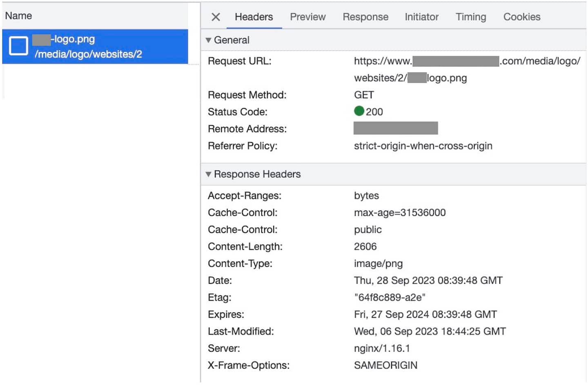View the Timing tab
Image resolution: width=588 pixels, height=392 pixels.
470,17
